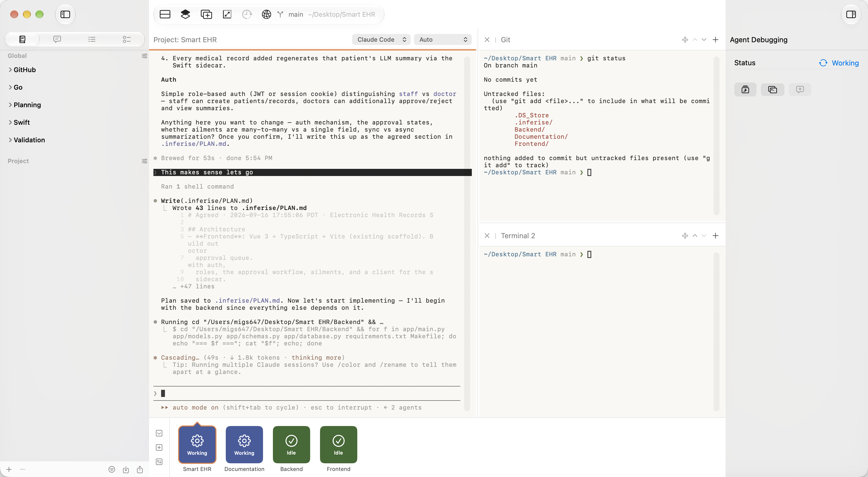Add a pane from Terminal 2 header plus
Viewport: 868px width, 477px height.
(715, 236)
